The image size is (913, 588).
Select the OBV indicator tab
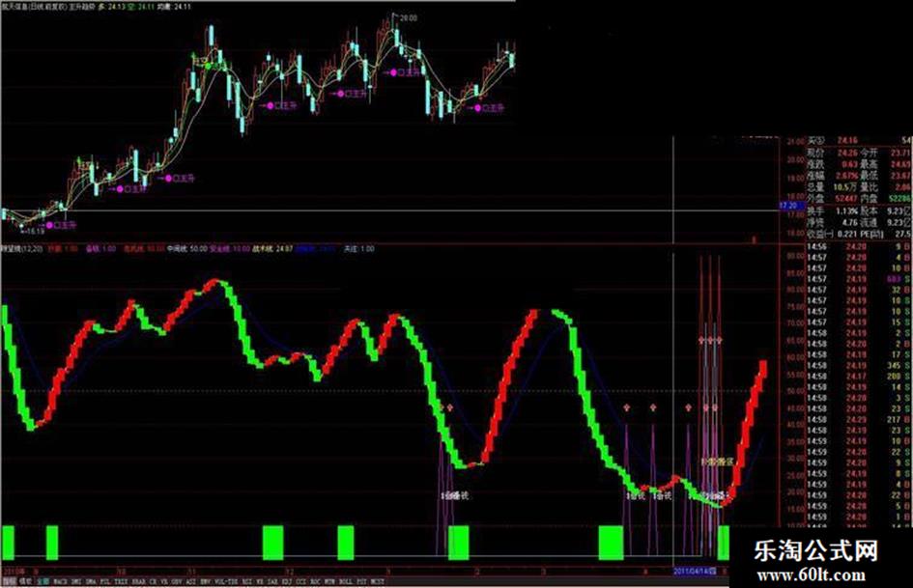coord(176,581)
